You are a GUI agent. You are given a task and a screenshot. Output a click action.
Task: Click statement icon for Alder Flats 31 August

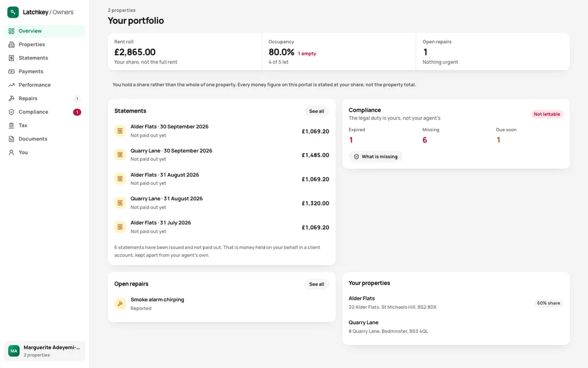click(x=120, y=179)
